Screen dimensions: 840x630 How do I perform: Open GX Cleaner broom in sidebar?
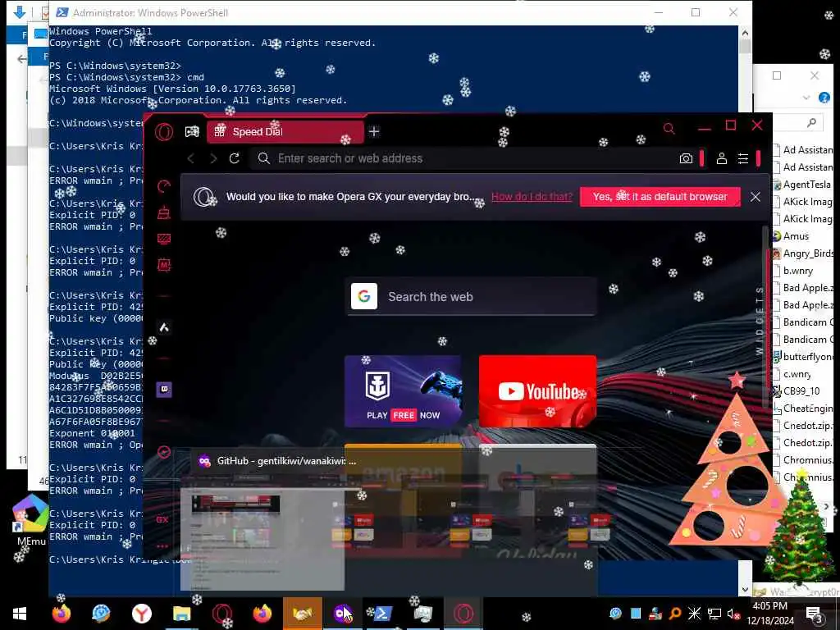click(x=164, y=212)
